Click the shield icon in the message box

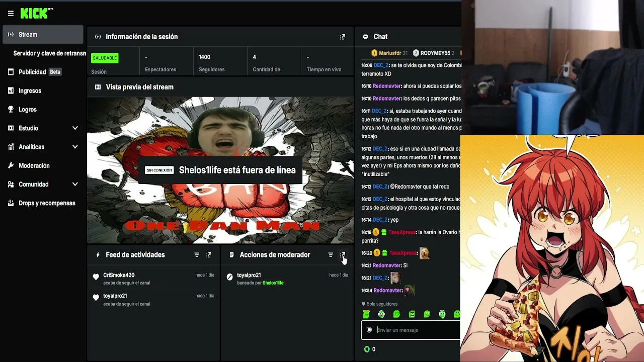coord(369,330)
